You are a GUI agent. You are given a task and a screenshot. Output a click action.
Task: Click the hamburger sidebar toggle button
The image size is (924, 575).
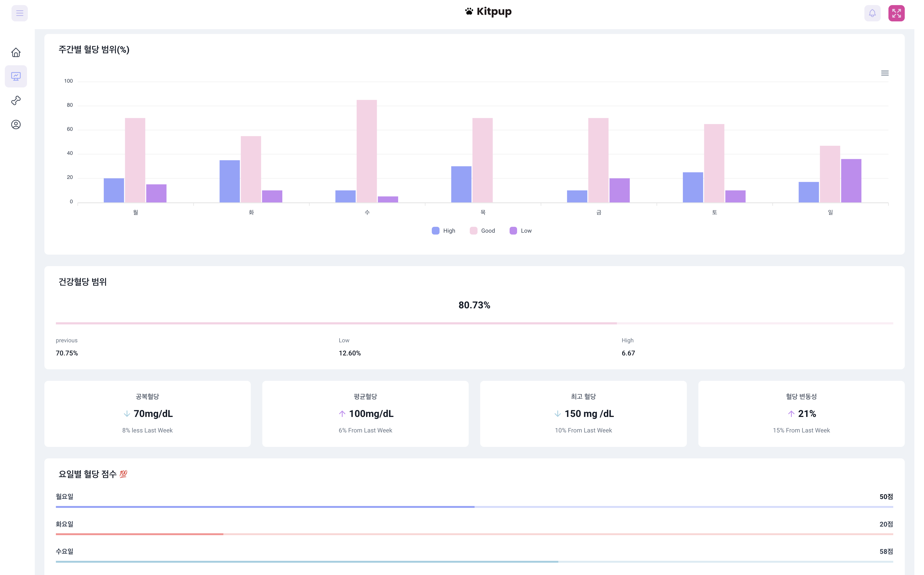(x=20, y=13)
